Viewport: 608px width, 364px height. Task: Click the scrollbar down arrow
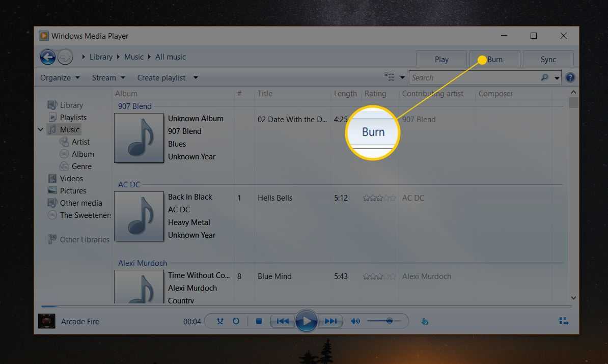coord(573,298)
